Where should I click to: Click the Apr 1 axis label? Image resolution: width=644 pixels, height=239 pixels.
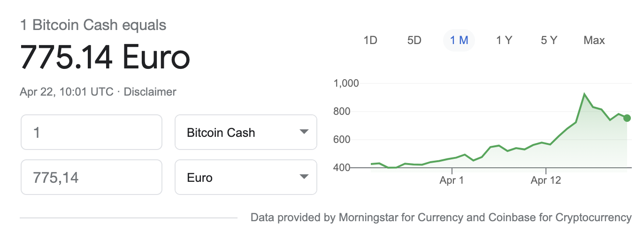pos(452,180)
